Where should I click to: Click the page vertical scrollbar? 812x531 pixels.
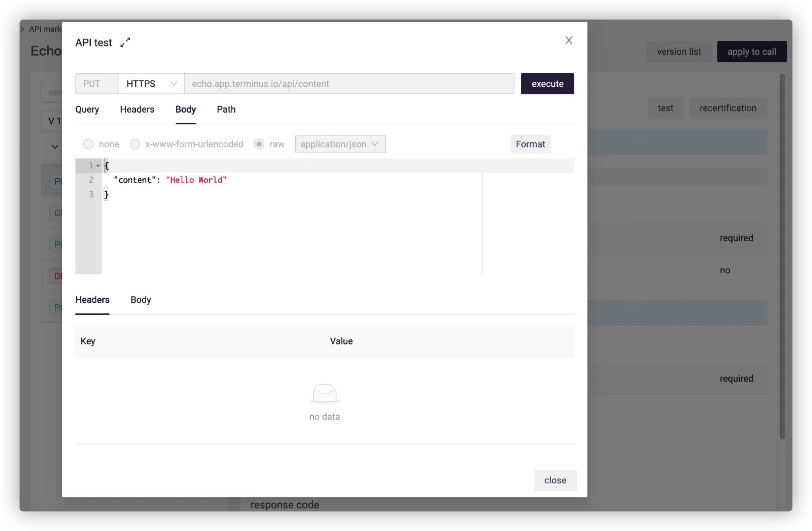(x=782, y=256)
